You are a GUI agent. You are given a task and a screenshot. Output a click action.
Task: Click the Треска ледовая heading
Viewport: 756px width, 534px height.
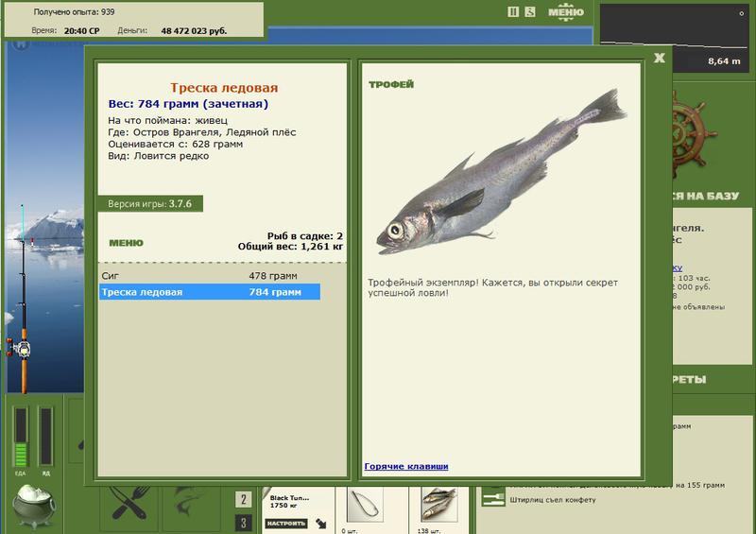click(x=224, y=88)
